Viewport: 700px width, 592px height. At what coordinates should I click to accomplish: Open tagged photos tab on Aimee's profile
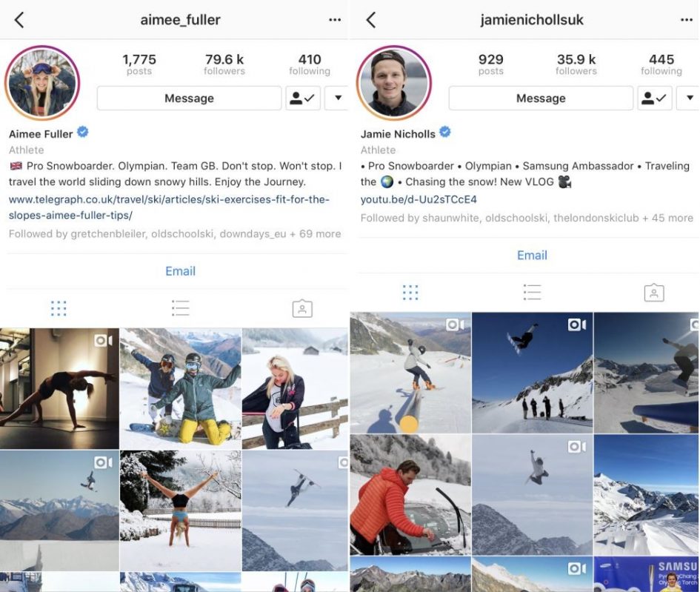click(302, 308)
